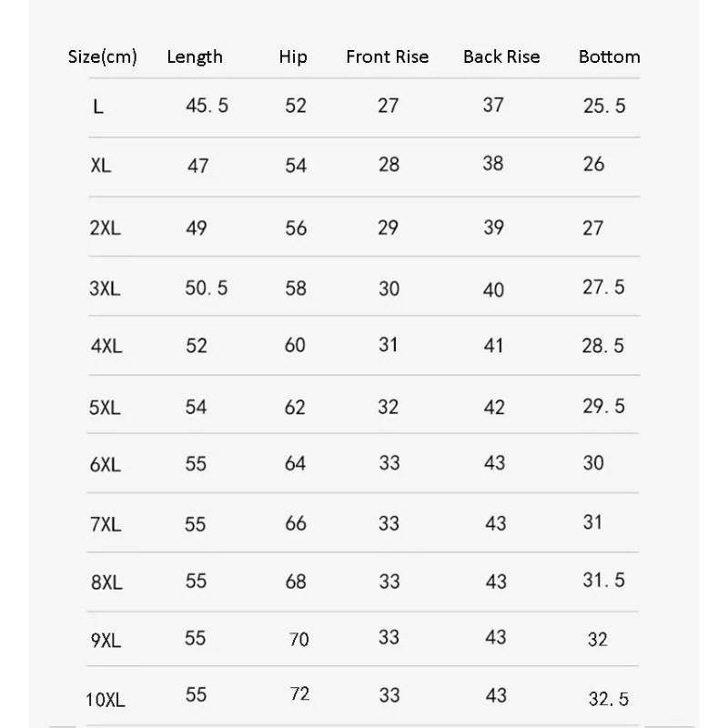Screen dimensions: 728x728
Task: Click the Front Rise column header
Action: pyautogui.click(x=387, y=56)
